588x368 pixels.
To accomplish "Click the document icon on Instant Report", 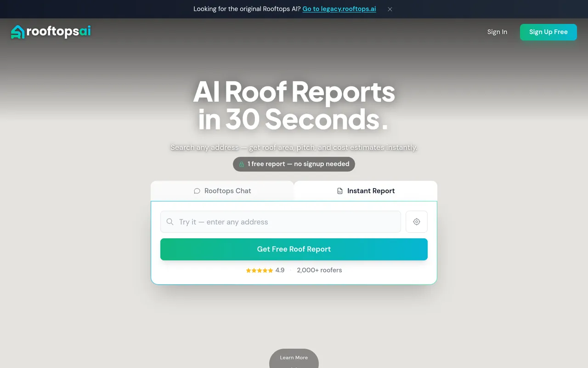I will click(x=340, y=191).
